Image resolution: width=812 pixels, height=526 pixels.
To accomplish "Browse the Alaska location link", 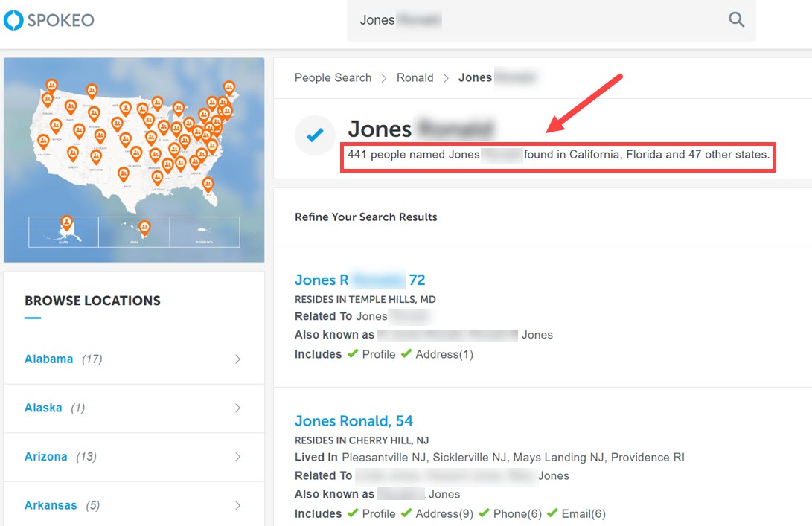I will pyautogui.click(x=43, y=408).
